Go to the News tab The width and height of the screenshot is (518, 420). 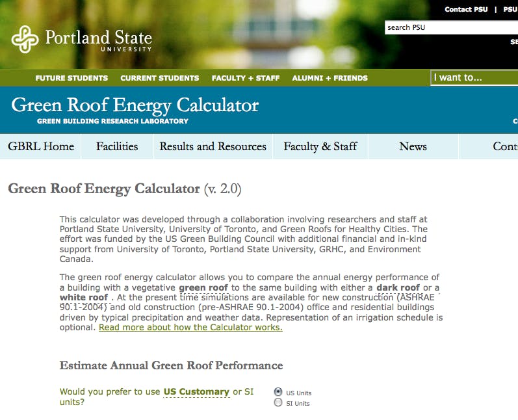click(413, 146)
